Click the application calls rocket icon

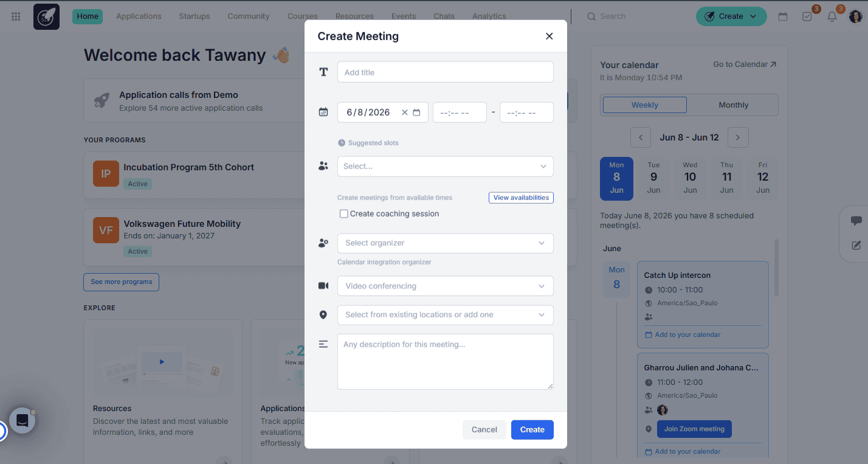pyautogui.click(x=102, y=101)
